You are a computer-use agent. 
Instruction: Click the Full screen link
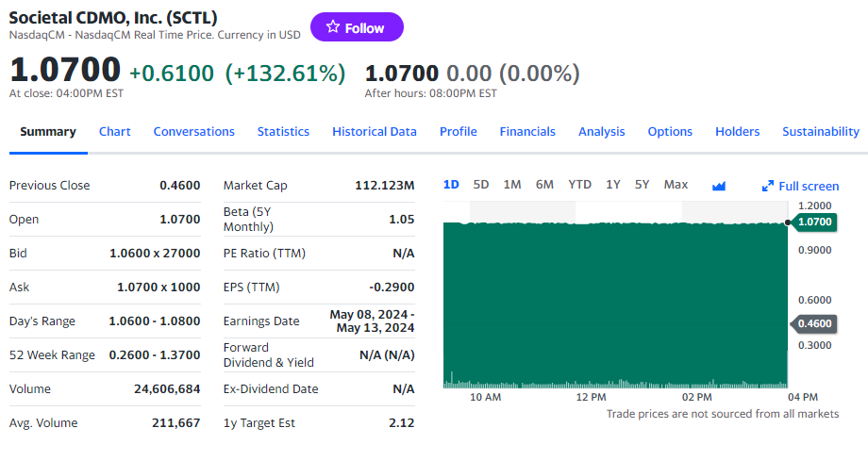[x=809, y=187]
